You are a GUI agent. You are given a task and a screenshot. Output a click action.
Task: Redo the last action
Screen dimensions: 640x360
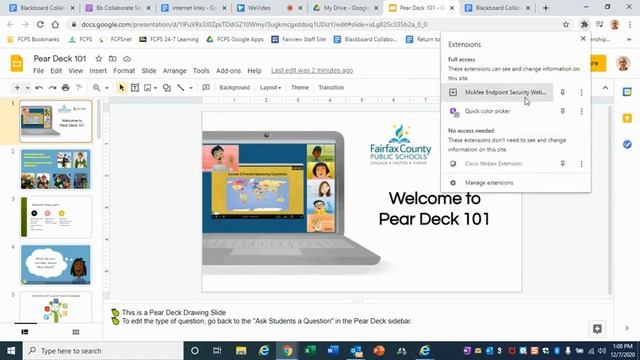pos(52,88)
